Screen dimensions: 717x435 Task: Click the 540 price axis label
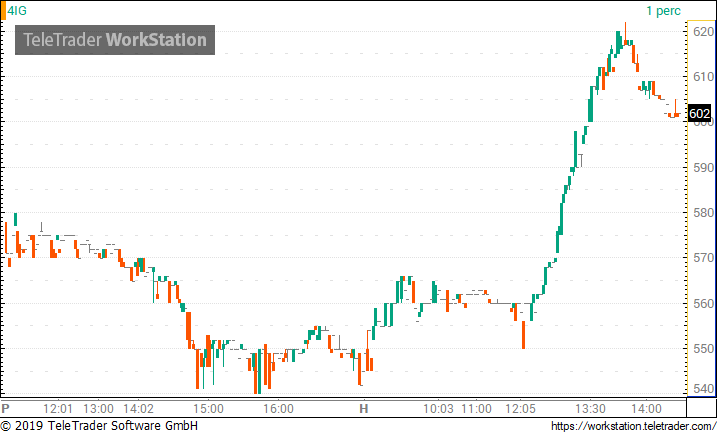coord(703,389)
